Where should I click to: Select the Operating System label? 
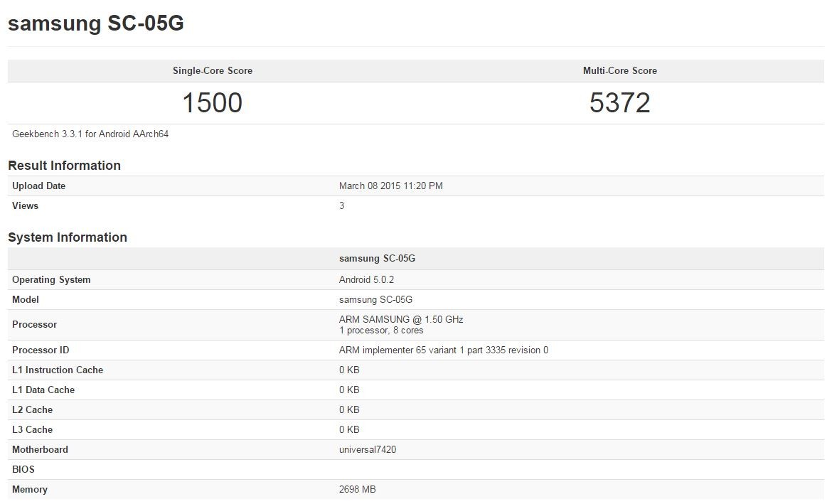pyautogui.click(x=51, y=279)
